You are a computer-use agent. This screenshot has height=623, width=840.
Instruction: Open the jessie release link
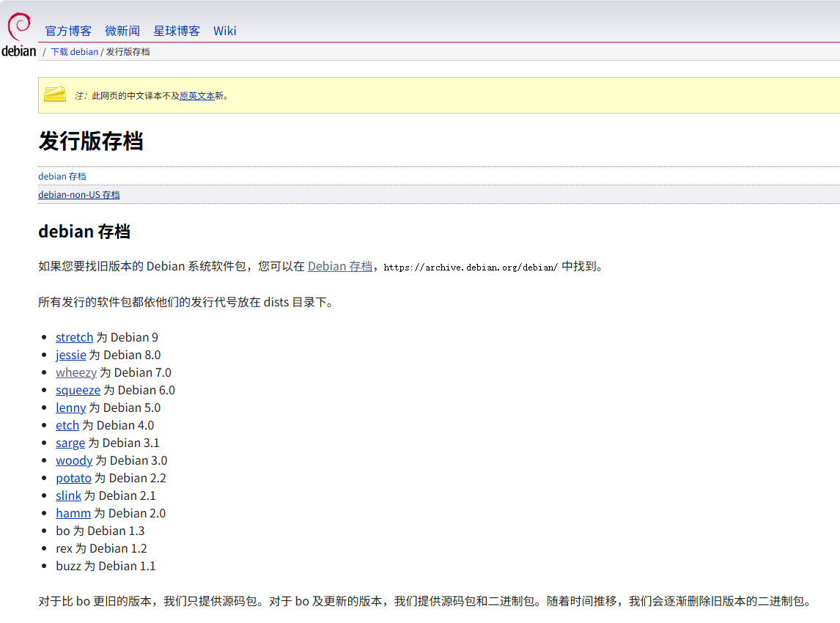point(70,355)
